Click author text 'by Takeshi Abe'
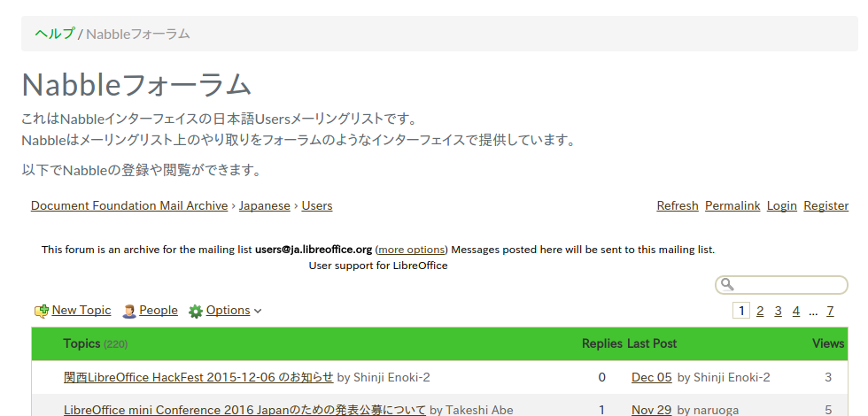868x416 pixels. click(471, 410)
